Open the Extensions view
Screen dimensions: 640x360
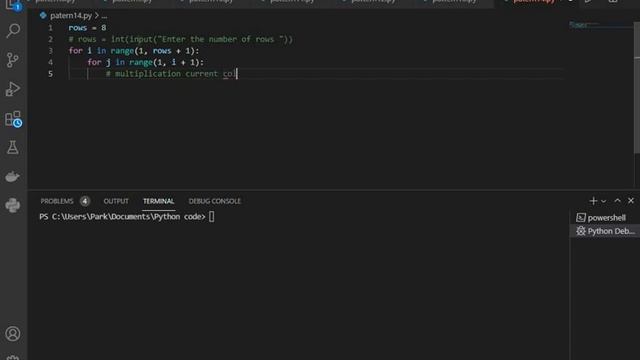click(13, 118)
